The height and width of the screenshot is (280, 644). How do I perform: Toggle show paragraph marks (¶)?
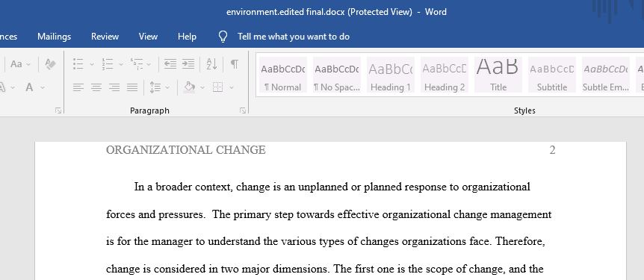tap(234, 64)
